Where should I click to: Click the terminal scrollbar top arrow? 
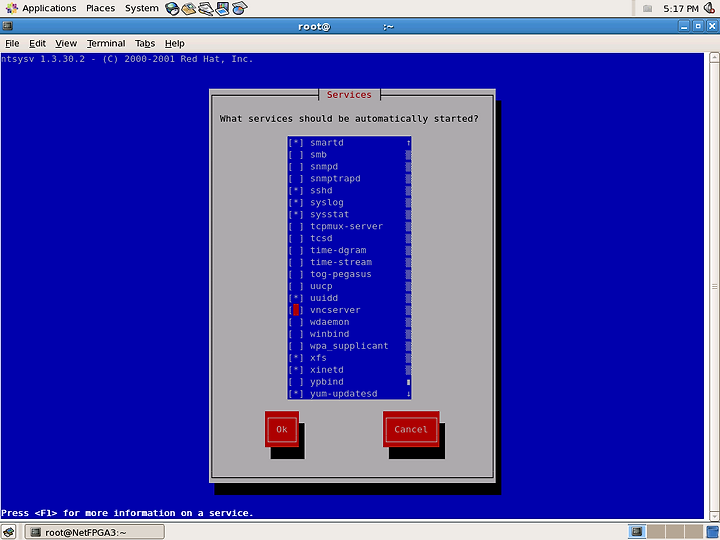click(x=714, y=57)
